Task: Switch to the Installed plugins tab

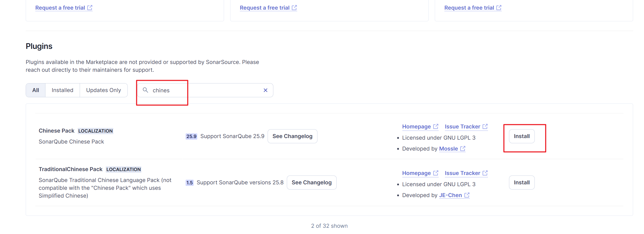Action: coord(63,90)
